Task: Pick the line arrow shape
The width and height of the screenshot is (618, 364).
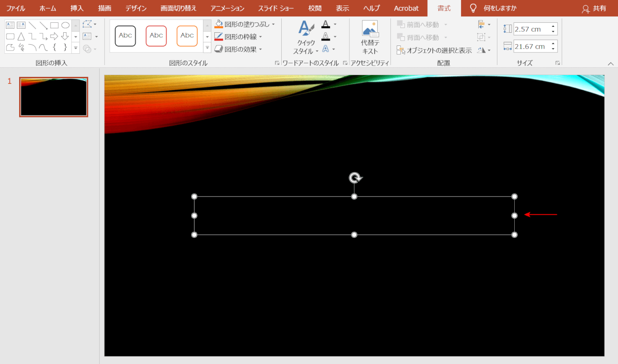Action: (43, 25)
